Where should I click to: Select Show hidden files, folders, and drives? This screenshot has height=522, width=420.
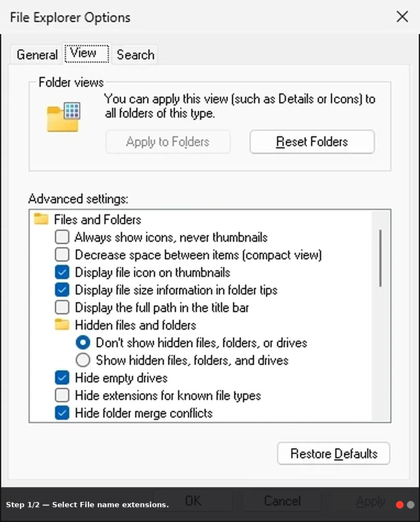click(83, 360)
